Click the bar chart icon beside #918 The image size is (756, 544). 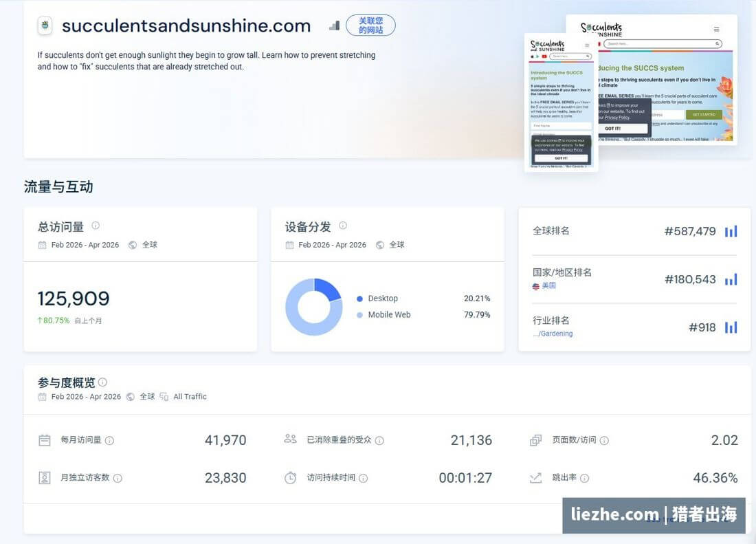731,327
